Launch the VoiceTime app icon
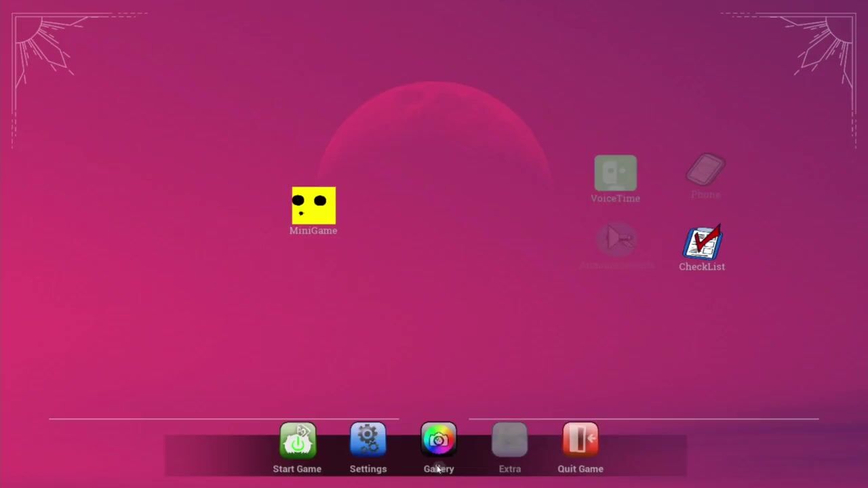Screen dimensions: 868x488 pos(615,174)
